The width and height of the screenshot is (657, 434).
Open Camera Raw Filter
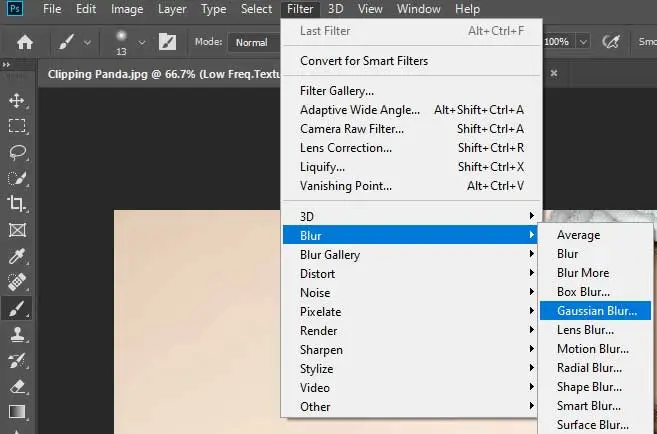412,129
